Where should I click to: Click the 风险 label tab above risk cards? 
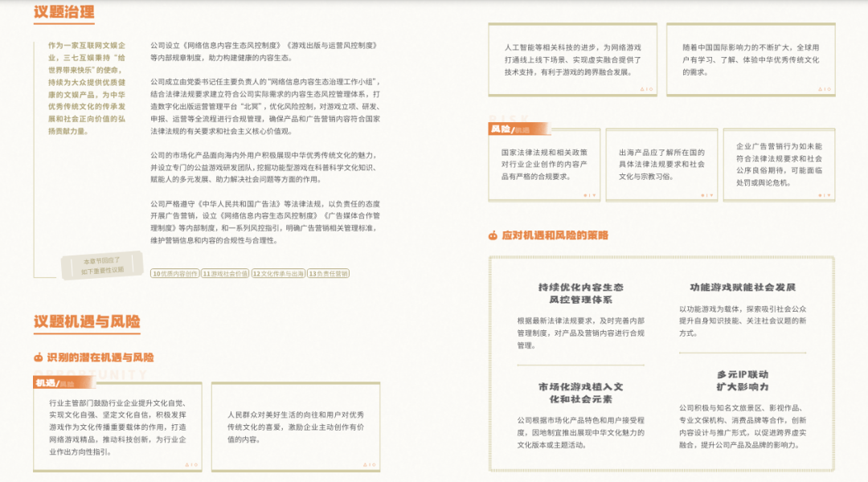tap(519, 129)
